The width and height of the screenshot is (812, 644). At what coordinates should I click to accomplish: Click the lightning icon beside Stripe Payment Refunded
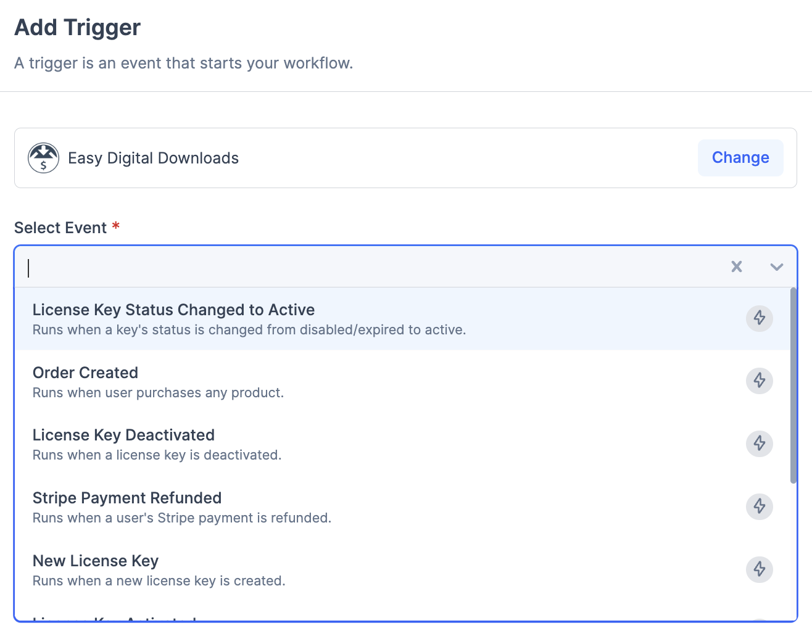pyautogui.click(x=760, y=506)
